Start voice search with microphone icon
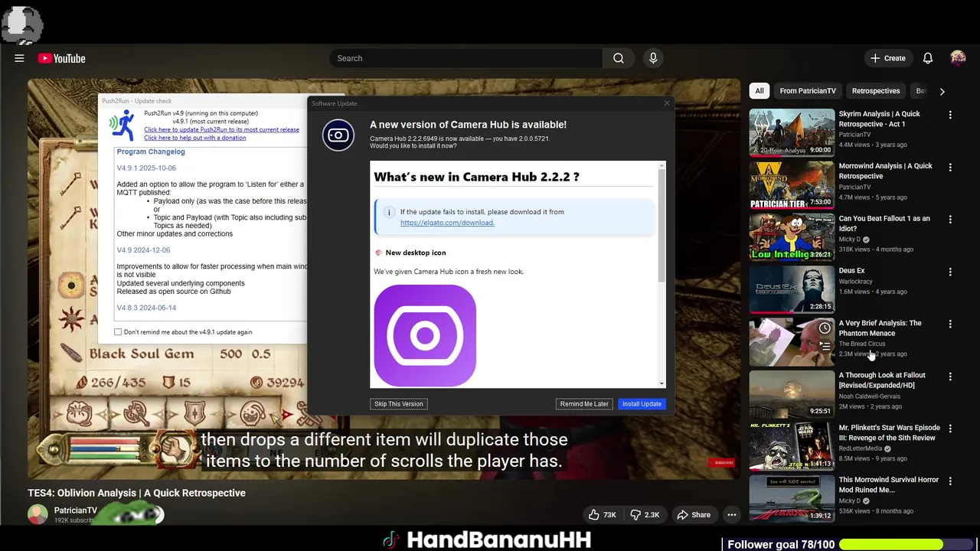The height and width of the screenshot is (551, 980). pyautogui.click(x=653, y=58)
